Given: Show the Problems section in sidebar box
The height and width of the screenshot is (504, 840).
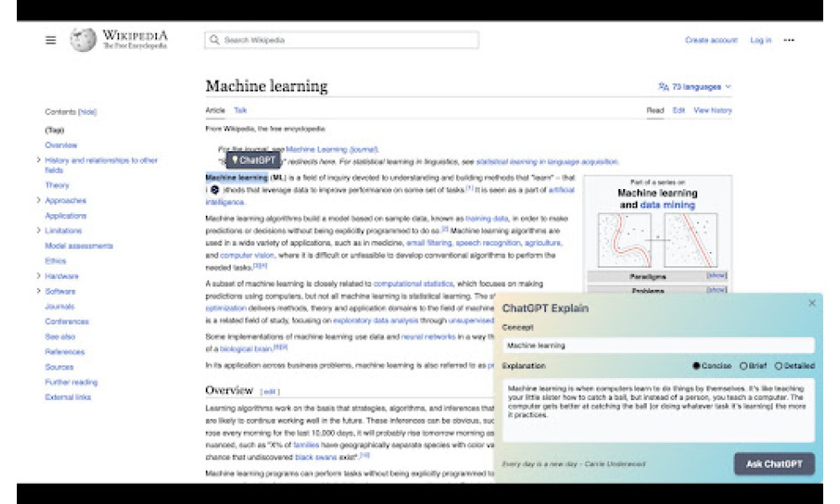Looking at the screenshot, I should click(x=717, y=289).
